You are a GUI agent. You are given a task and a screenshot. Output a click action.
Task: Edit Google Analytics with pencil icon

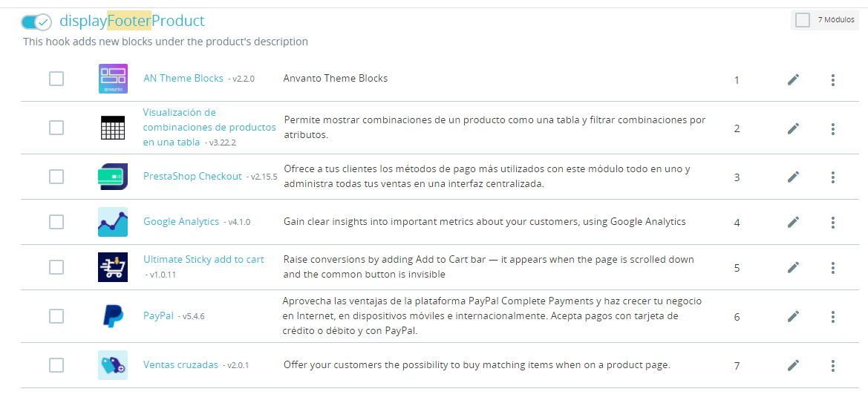point(793,223)
